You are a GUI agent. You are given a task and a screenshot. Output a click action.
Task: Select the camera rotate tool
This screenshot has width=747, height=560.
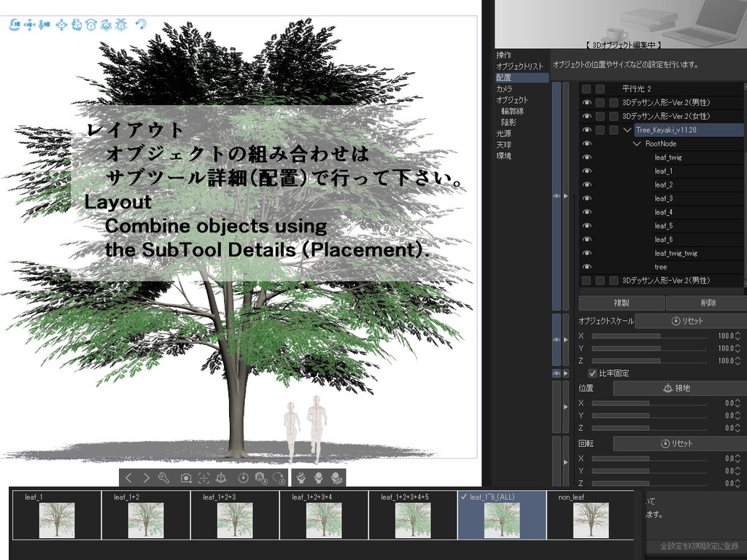pyautogui.click(x=14, y=25)
